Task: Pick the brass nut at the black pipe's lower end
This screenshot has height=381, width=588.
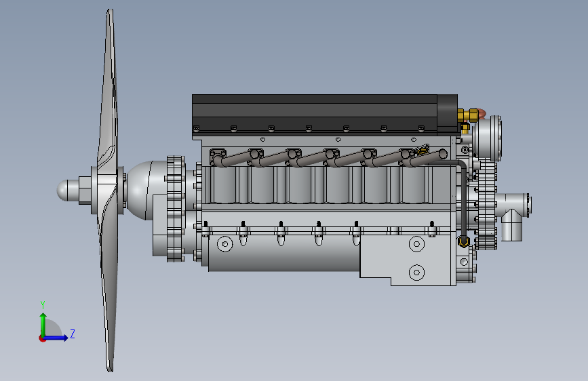Action: point(463,241)
